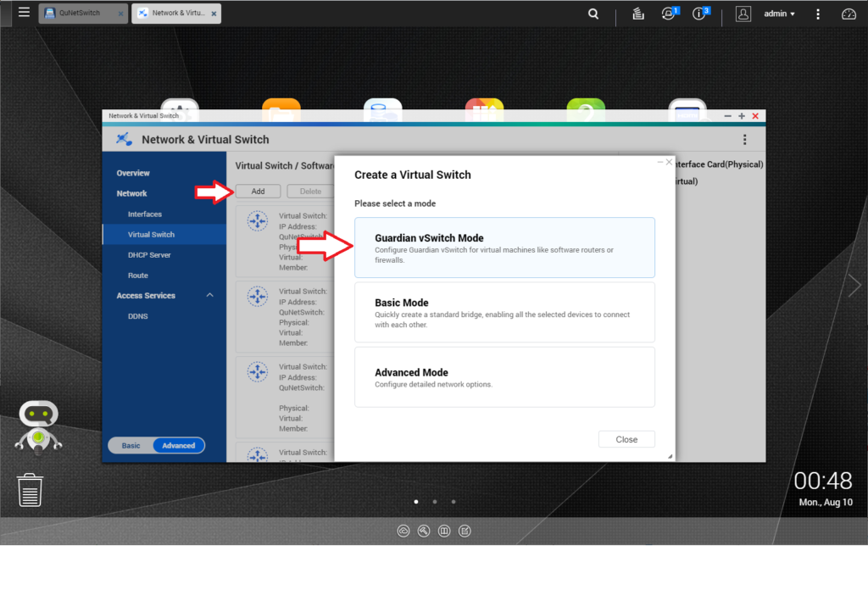The height and width of the screenshot is (590, 868).
Task: Switch to Basic view mode
Action: [131, 446]
